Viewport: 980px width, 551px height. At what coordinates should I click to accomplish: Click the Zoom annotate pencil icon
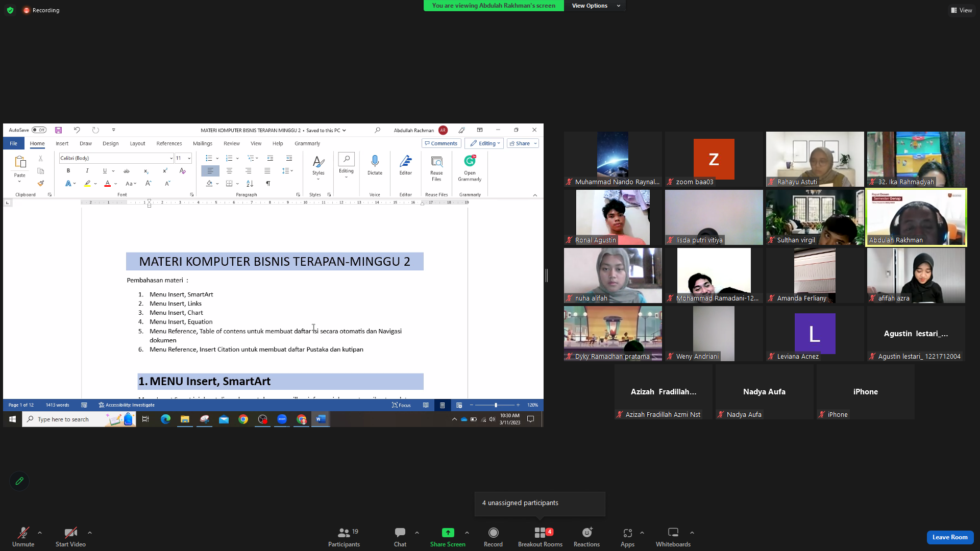click(x=19, y=481)
